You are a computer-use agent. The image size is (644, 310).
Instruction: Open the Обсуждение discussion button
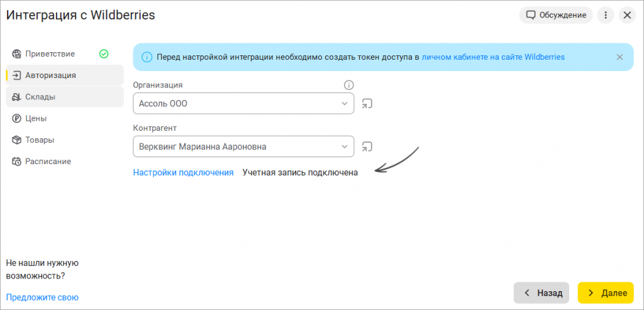click(x=556, y=16)
